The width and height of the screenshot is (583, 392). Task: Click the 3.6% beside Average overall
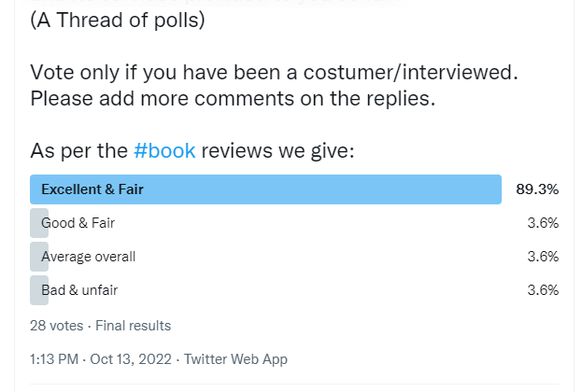coord(543,257)
